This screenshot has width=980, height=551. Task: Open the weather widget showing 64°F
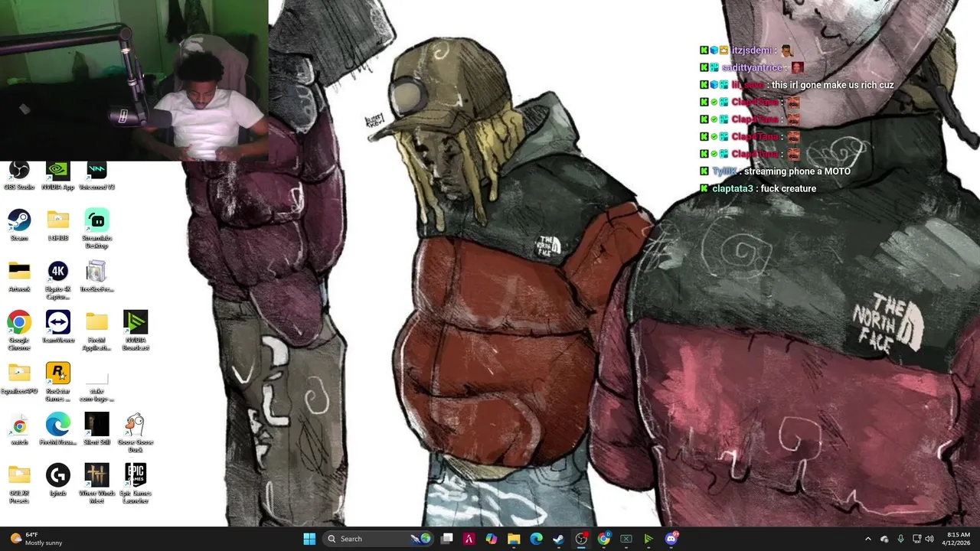pyautogui.click(x=37, y=539)
